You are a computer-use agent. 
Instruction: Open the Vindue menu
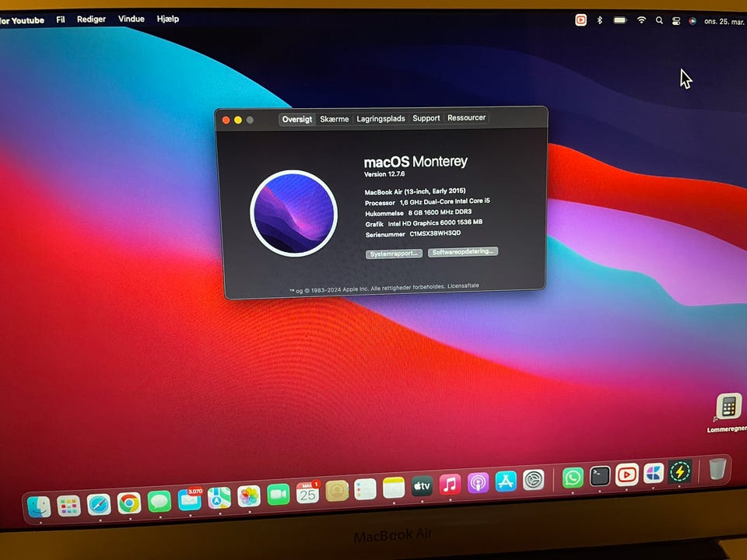[x=132, y=19]
